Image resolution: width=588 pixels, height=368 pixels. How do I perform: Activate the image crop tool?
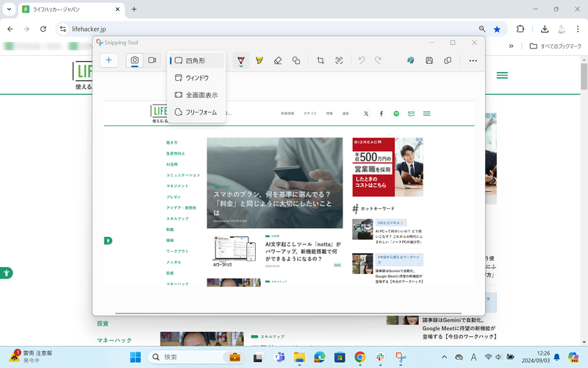tap(320, 60)
